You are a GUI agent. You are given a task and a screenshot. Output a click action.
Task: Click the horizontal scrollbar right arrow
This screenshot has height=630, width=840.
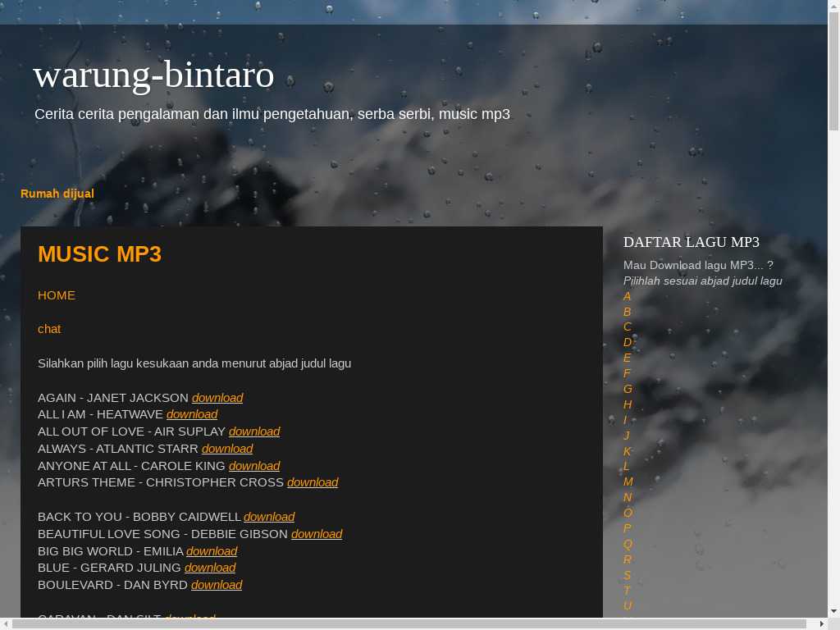pyautogui.click(x=822, y=623)
